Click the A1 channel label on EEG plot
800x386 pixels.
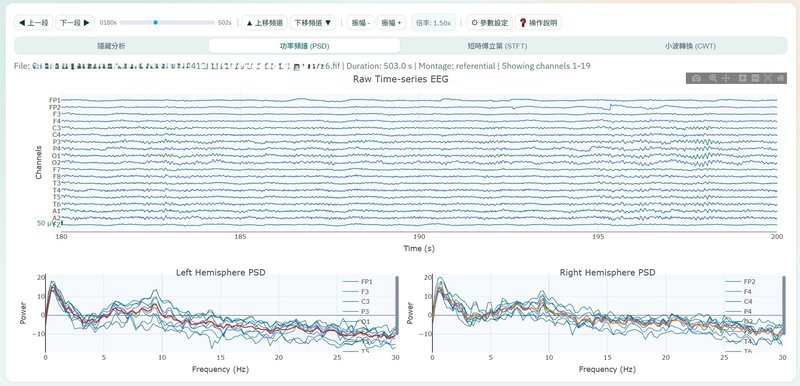point(56,211)
